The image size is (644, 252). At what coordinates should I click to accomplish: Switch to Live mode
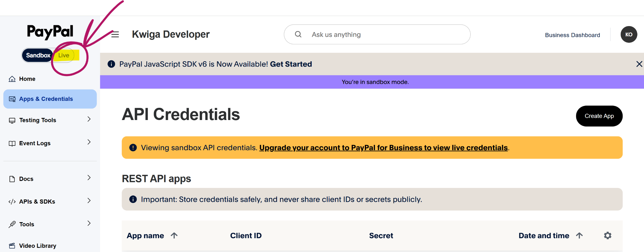[64, 55]
